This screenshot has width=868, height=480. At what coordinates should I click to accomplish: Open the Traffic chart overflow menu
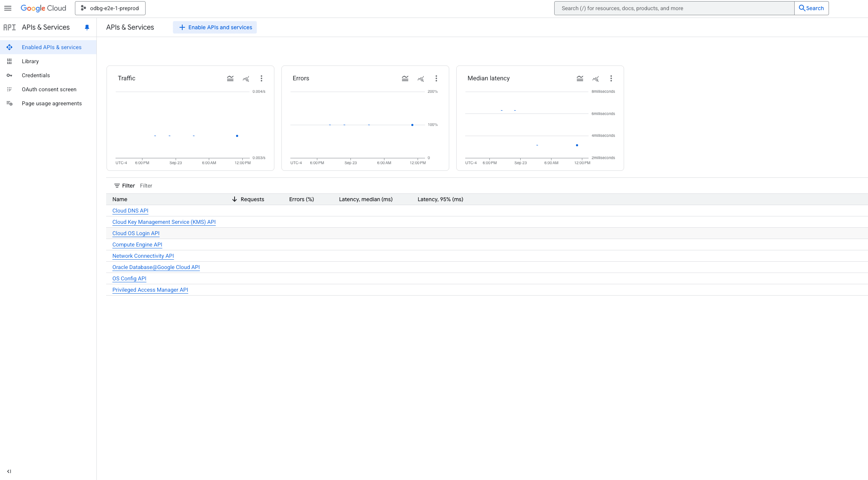pyautogui.click(x=261, y=78)
